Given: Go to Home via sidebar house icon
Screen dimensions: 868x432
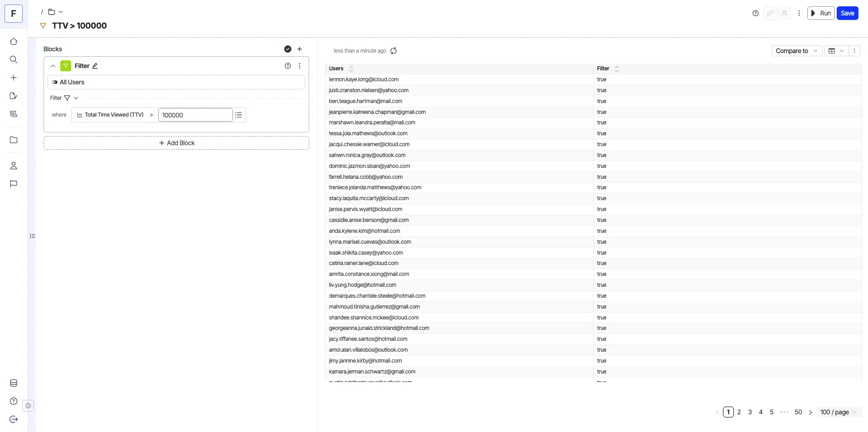Looking at the screenshot, I should [x=14, y=41].
